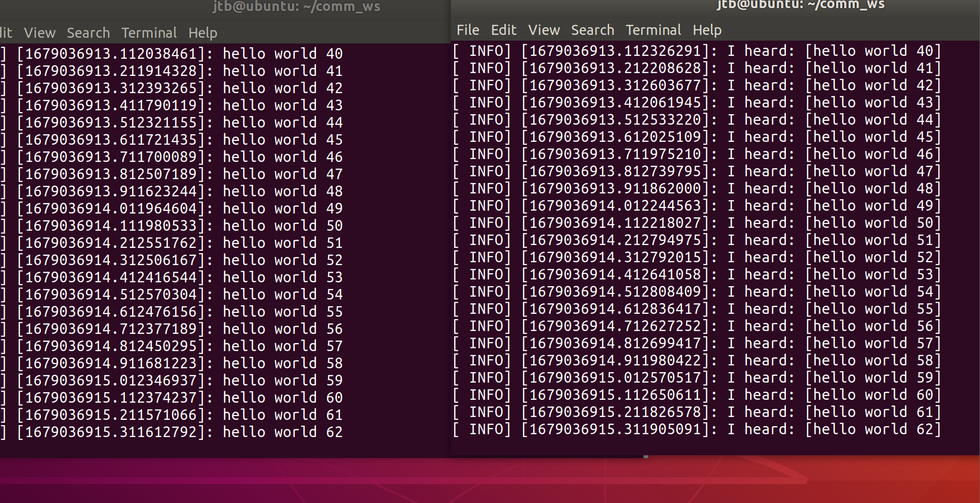Click 'hello world 54' in left terminal

[x=283, y=294]
